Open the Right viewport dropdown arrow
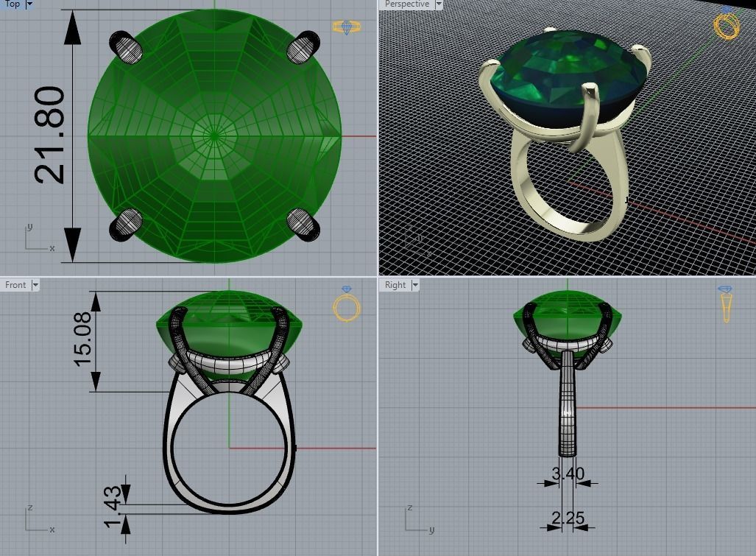This screenshot has width=756, height=556. (x=415, y=285)
